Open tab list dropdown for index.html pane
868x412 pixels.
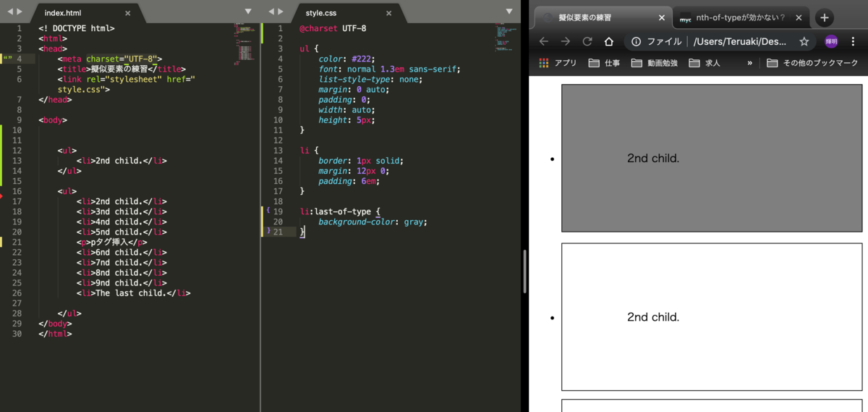pos(248,12)
